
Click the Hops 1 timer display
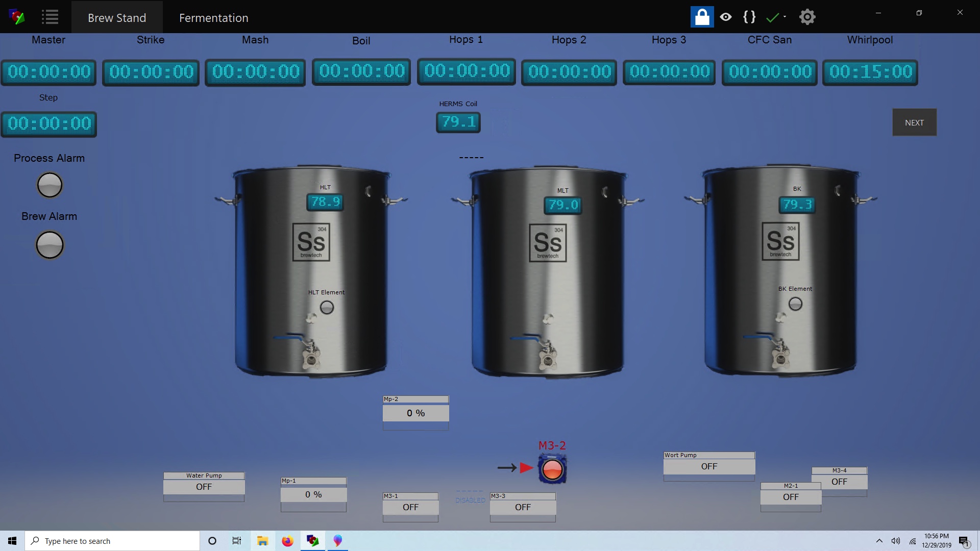point(467,71)
